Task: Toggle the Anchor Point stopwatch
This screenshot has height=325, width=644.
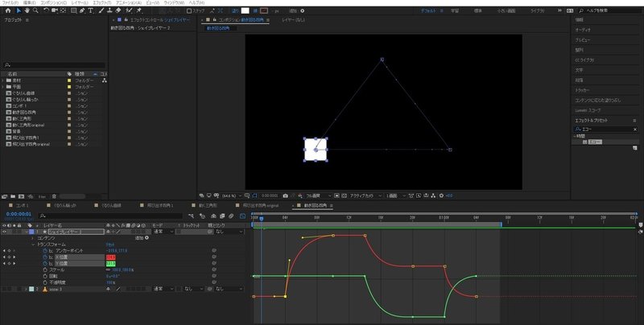Action: click(x=45, y=251)
